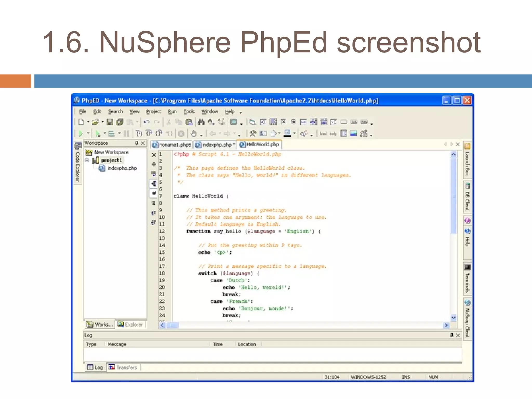Click the green Run arrow icon
The height and width of the screenshot is (399, 532).
81,134
